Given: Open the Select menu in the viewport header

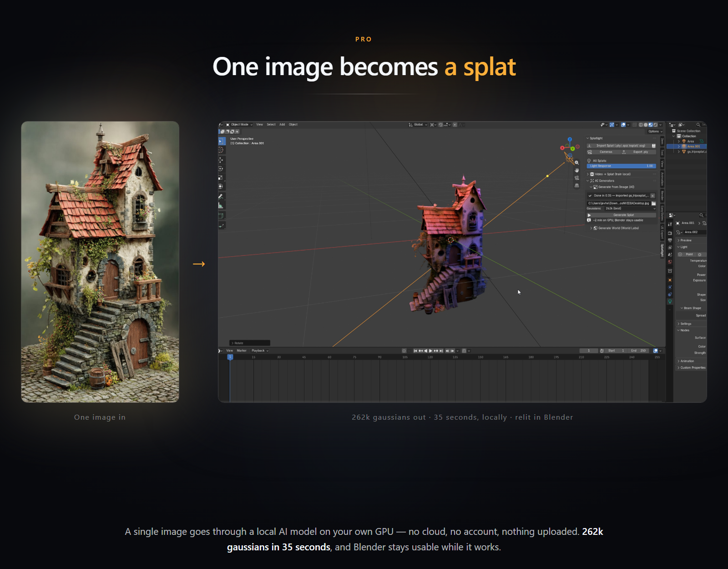Looking at the screenshot, I should coord(271,125).
